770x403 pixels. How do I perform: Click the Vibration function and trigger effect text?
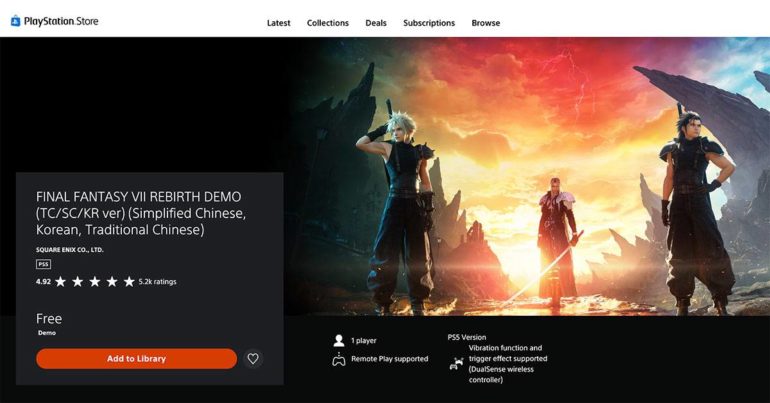508,364
